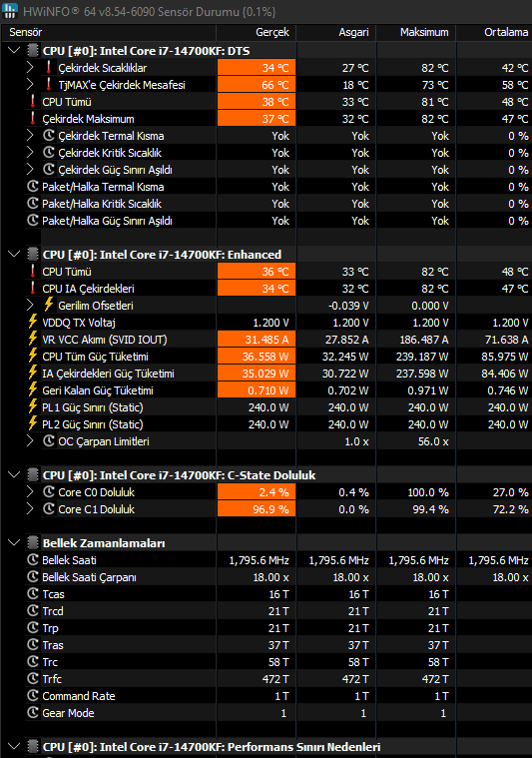Expand Çekirdek Termal Kısma row

[30, 136]
